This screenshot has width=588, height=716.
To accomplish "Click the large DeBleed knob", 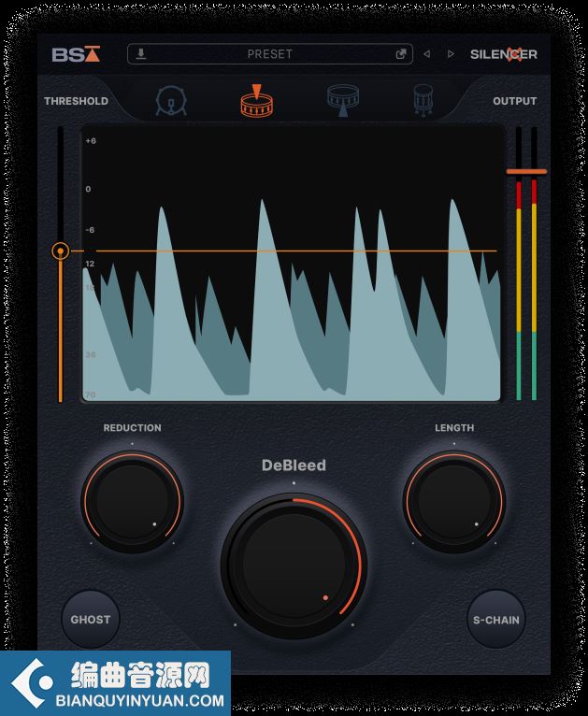I will (x=294, y=566).
